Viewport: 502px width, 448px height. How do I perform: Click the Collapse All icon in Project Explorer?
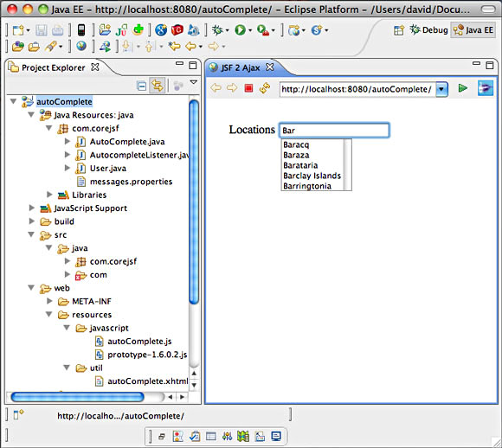click(x=141, y=86)
